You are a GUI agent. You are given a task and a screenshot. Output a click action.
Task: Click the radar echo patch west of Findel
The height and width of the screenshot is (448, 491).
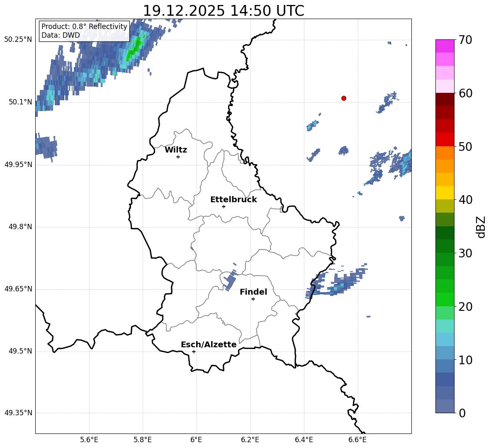coord(229,281)
